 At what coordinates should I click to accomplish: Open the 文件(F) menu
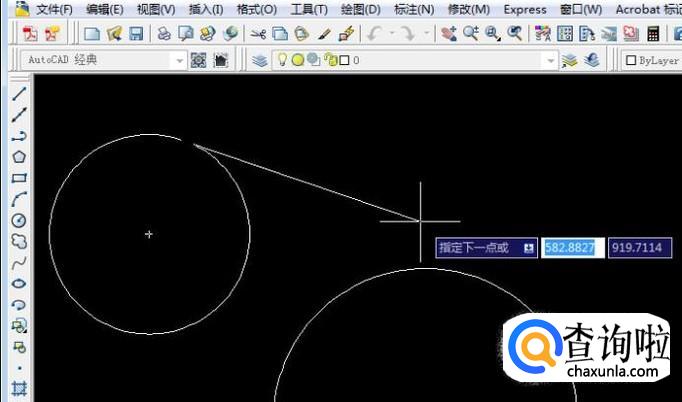point(54,9)
